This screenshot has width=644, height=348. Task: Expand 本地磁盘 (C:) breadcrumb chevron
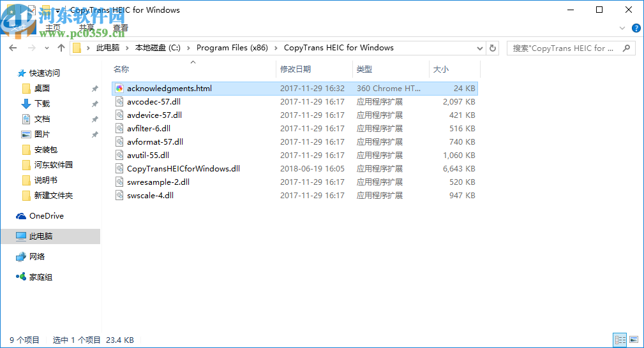click(188, 48)
